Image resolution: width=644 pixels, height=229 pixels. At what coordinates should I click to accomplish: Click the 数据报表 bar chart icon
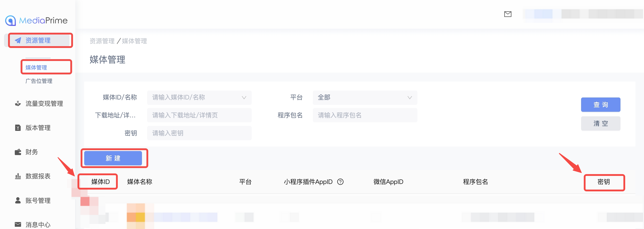pyautogui.click(x=18, y=176)
